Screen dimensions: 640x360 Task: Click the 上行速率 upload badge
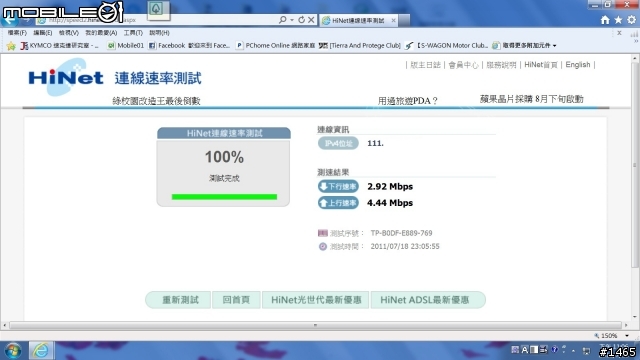tap(338, 203)
